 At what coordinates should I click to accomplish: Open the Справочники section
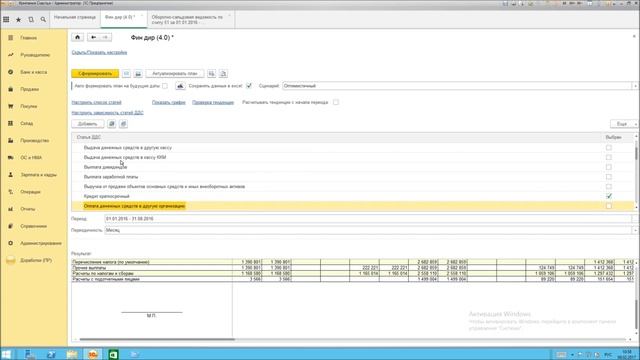point(33,226)
